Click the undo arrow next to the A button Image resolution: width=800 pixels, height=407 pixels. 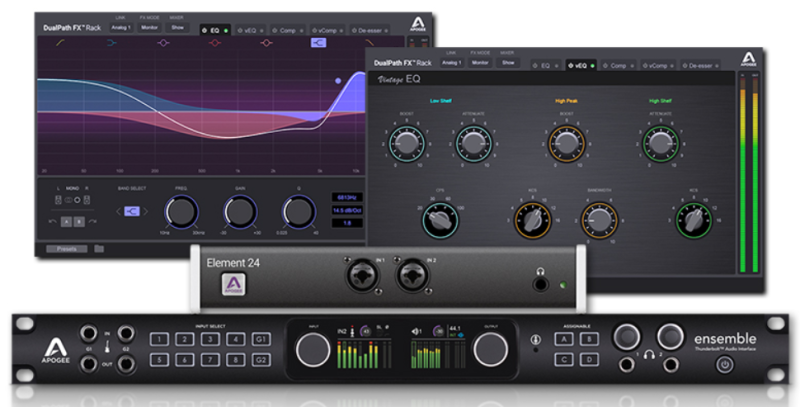[x=52, y=221]
